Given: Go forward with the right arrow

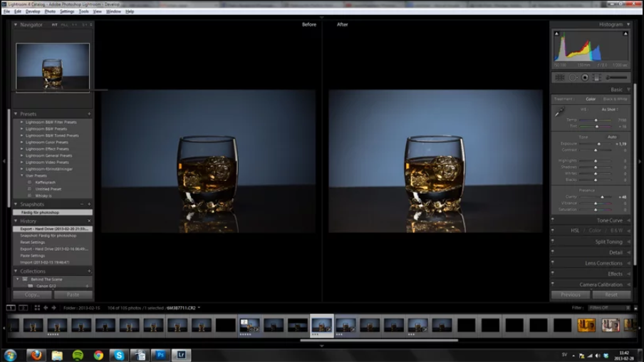Looking at the screenshot, I should coord(54,308).
